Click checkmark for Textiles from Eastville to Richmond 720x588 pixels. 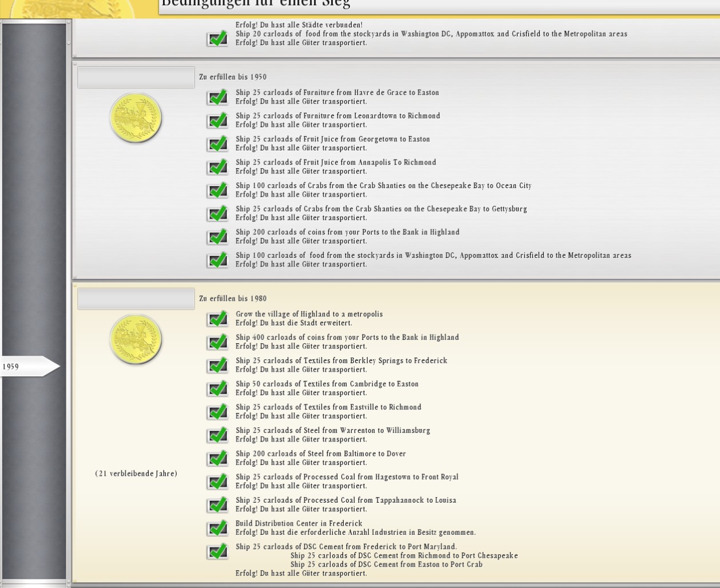coord(217,412)
